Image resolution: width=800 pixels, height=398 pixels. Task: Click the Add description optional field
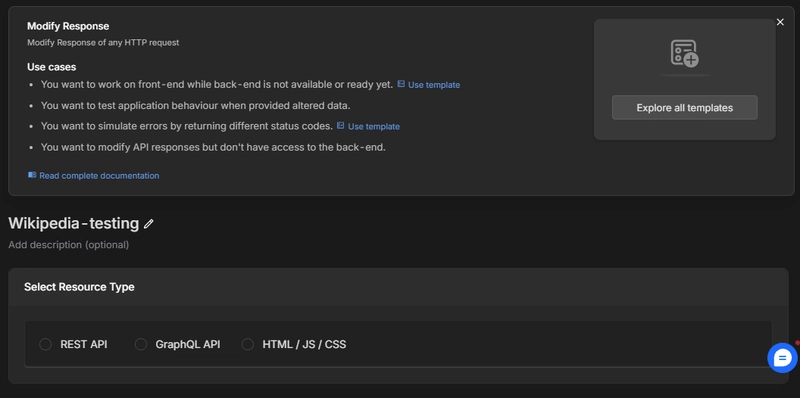(68, 245)
